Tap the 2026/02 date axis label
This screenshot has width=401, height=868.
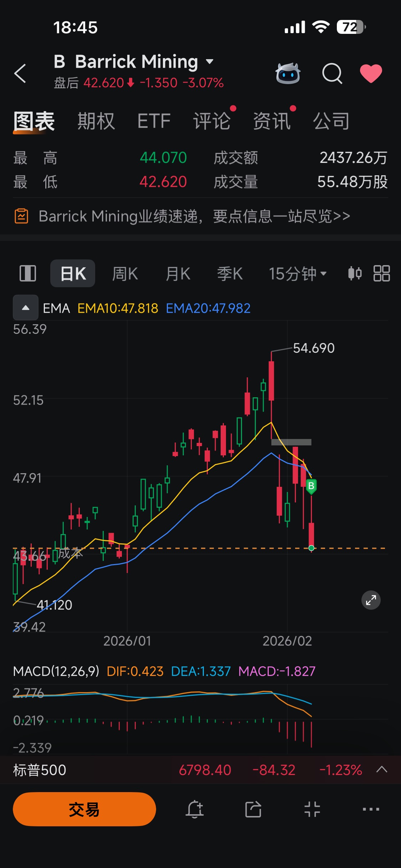coord(287,641)
